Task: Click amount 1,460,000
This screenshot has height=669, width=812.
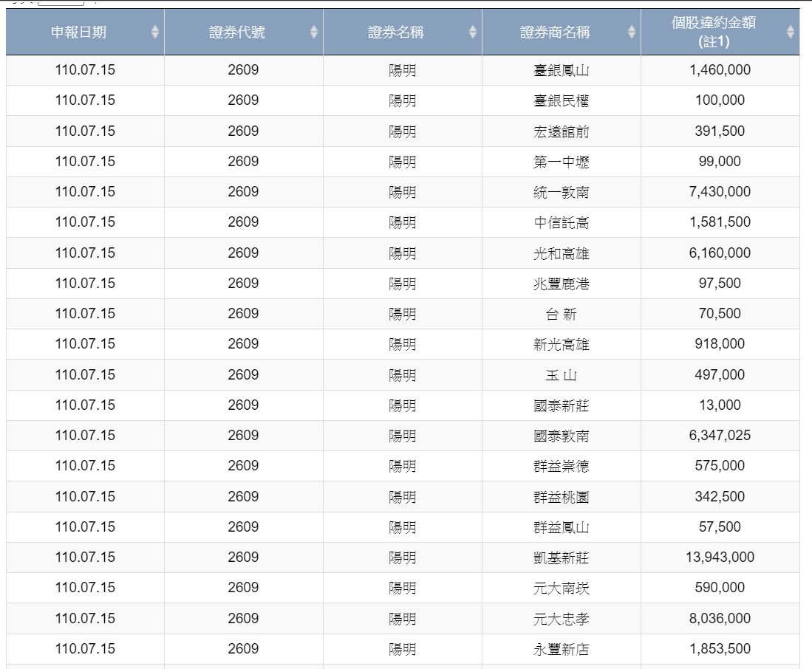Action: [x=720, y=70]
